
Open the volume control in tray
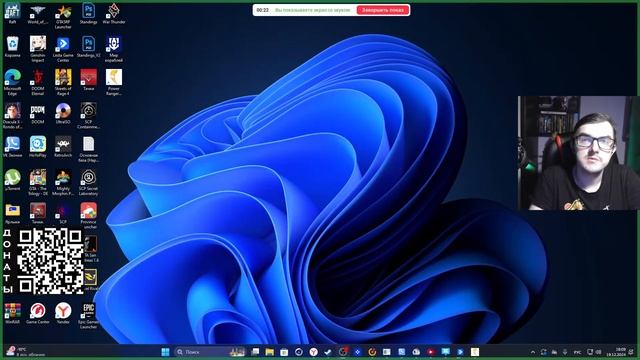(598, 352)
